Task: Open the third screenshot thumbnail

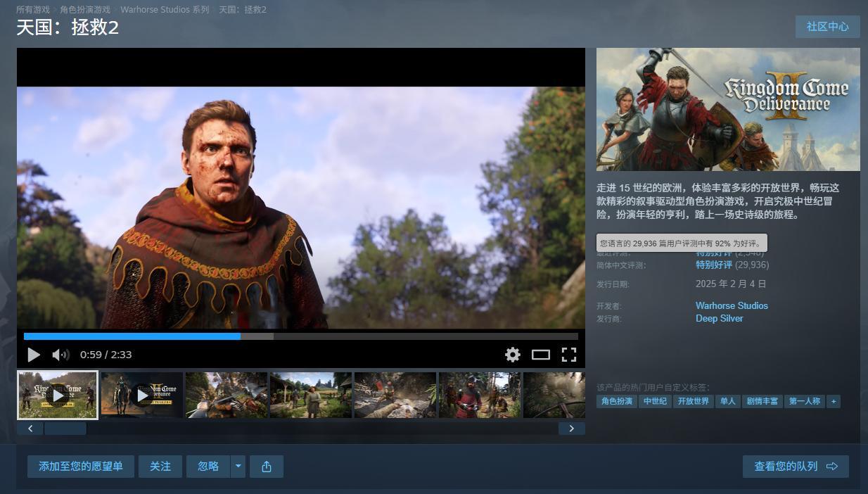Action: click(x=226, y=395)
